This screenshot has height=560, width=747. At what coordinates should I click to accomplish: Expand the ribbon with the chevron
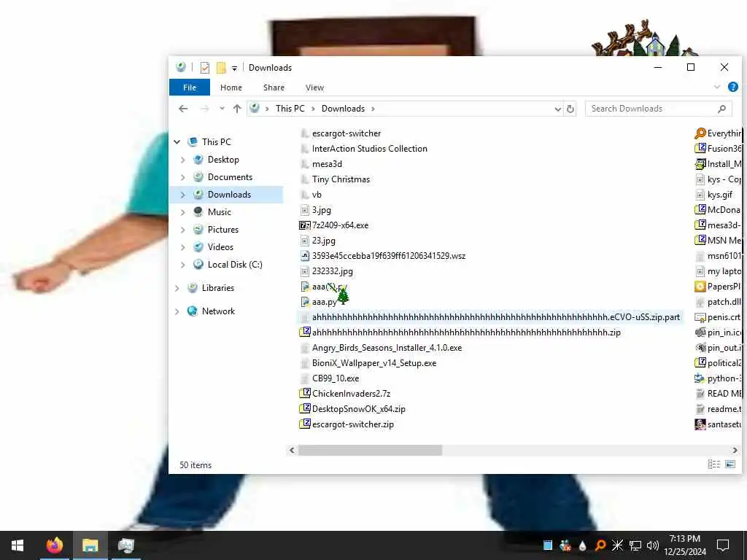click(717, 87)
